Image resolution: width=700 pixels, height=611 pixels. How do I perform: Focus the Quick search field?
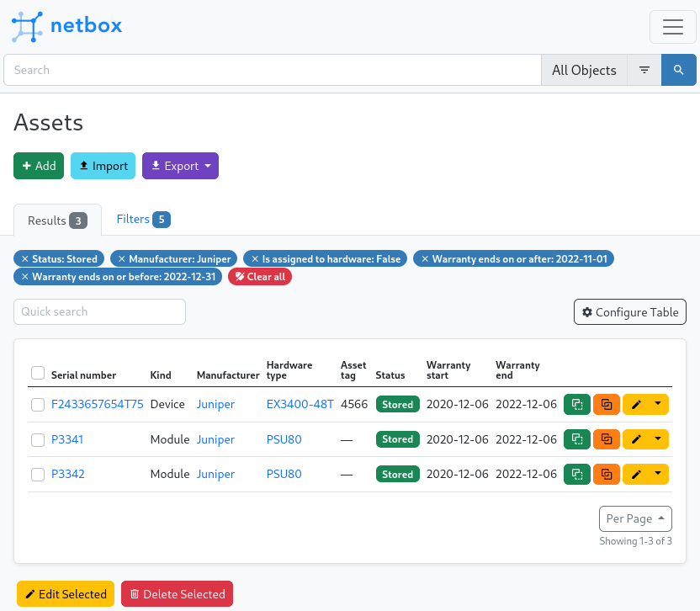(x=99, y=311)
